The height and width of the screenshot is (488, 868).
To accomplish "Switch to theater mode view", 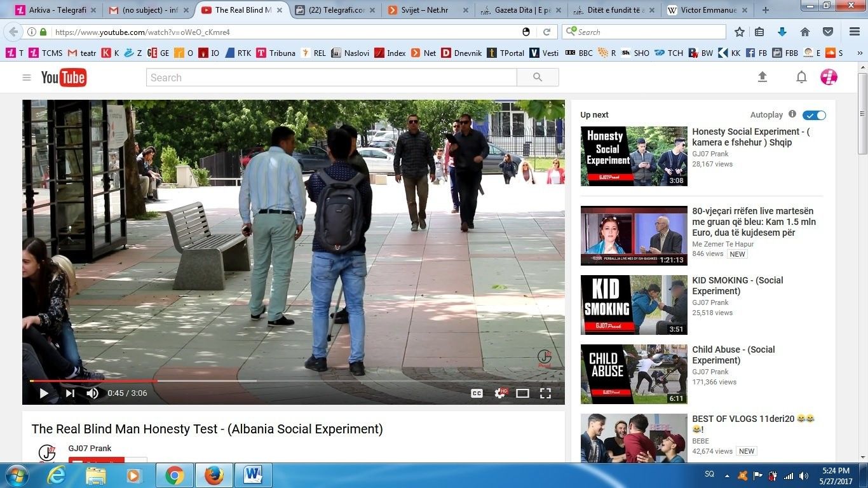I will (x=522, y=393).
